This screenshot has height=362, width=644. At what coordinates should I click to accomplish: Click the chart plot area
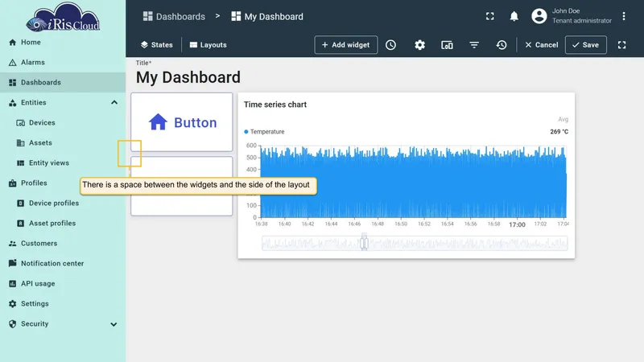point(413,182)
